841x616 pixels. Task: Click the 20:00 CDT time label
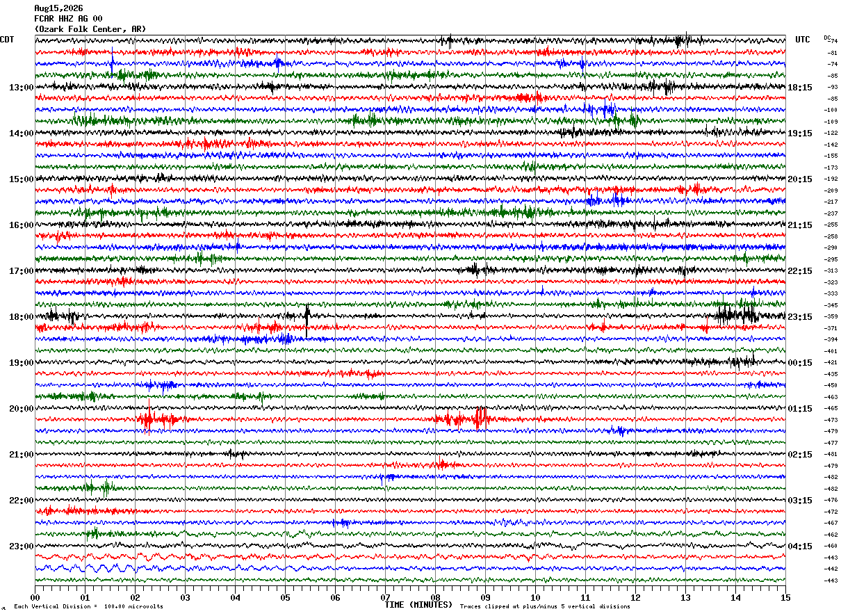(x=22, y=409)
